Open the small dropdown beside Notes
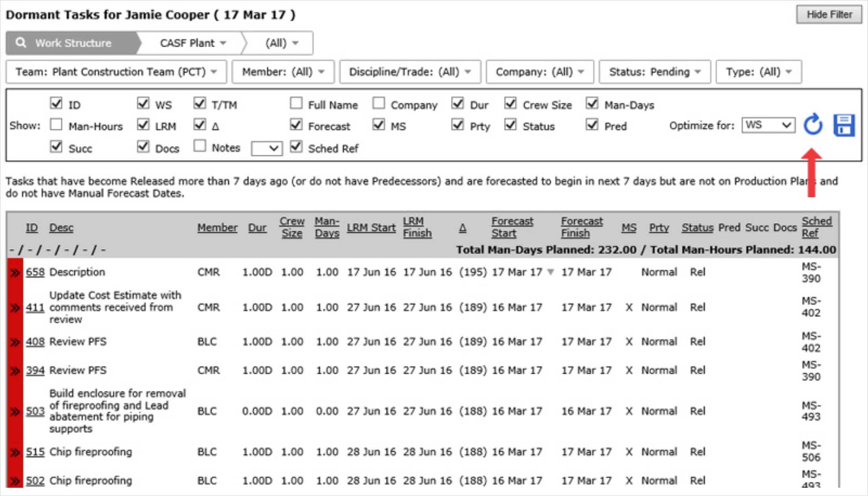The width and height of the screenshot is (868, 496). [x=267, y=148]
